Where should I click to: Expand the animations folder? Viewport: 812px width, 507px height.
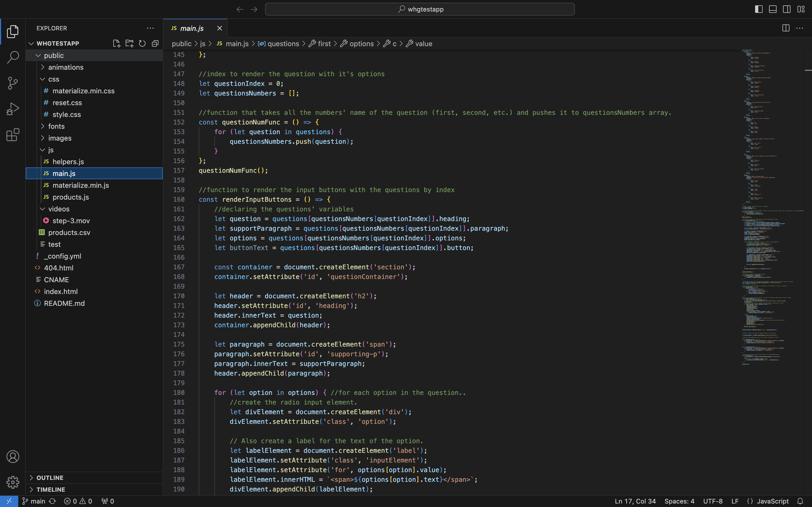click(66, 67)
